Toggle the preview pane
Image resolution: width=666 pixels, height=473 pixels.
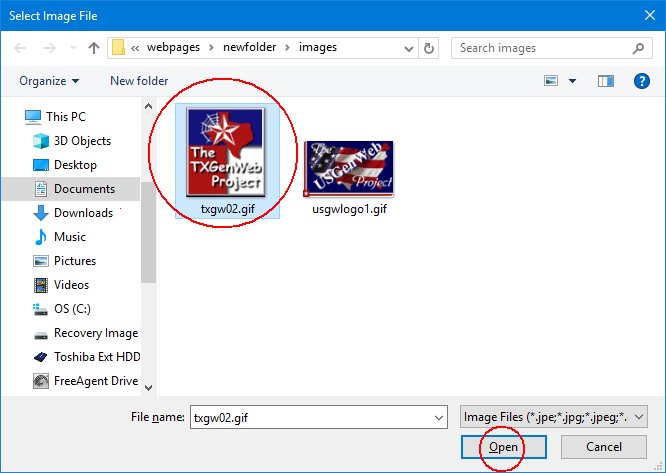click(x=606, y=81)
